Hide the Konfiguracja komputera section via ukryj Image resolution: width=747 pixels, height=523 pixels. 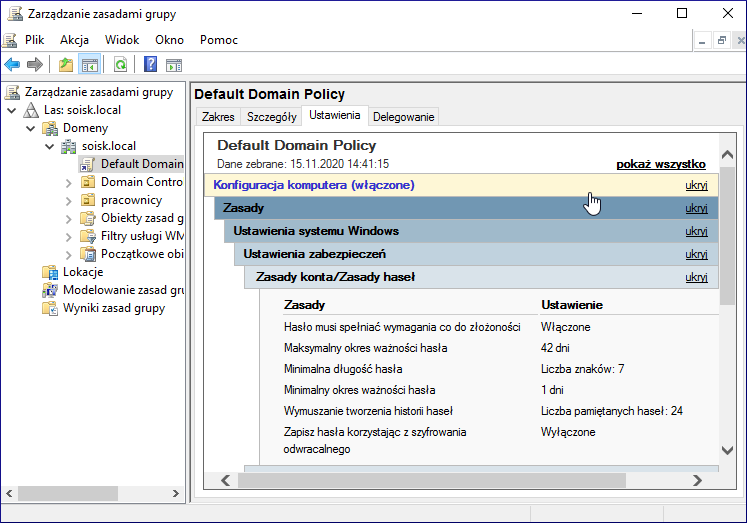(x=696, y=185)
